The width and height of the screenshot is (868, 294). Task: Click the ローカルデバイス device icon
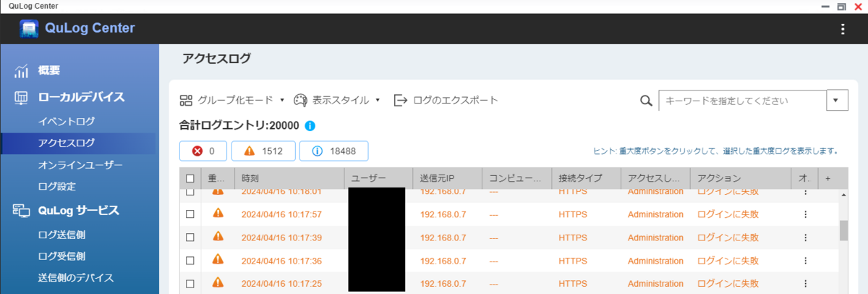[22, 97]
